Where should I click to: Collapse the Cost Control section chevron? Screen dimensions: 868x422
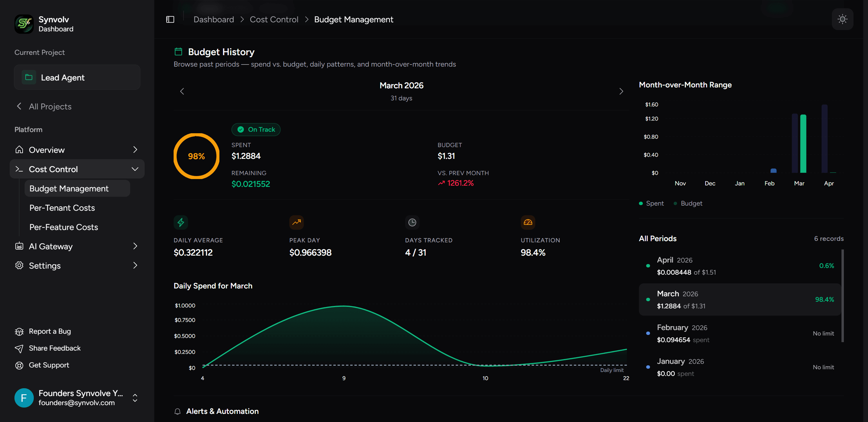[135, 169]
